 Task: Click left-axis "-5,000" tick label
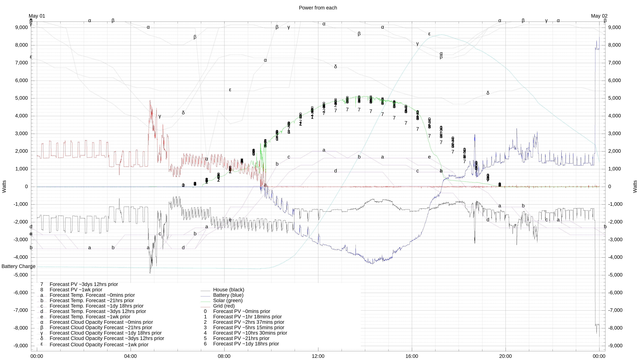[21, 275]
